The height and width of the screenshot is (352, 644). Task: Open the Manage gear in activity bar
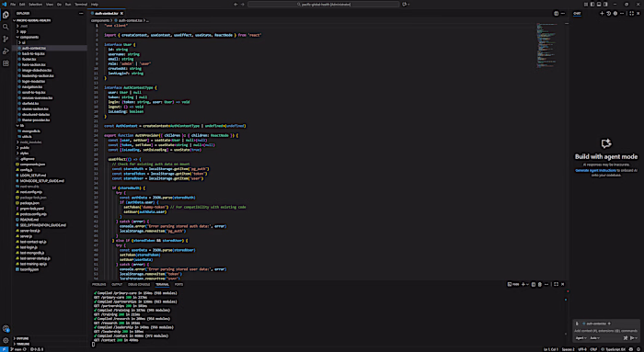[x=6, y=341]
